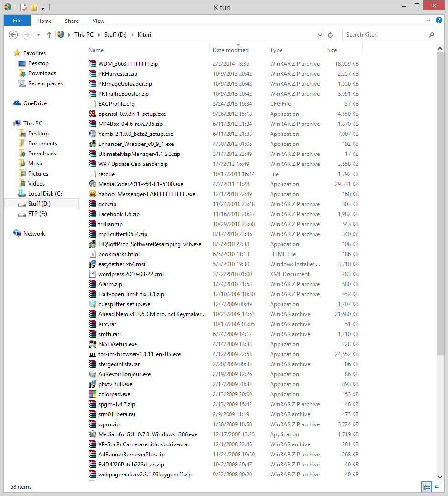Select the hkSFVsetup.exe icon
448x496 pixels.
93,344
